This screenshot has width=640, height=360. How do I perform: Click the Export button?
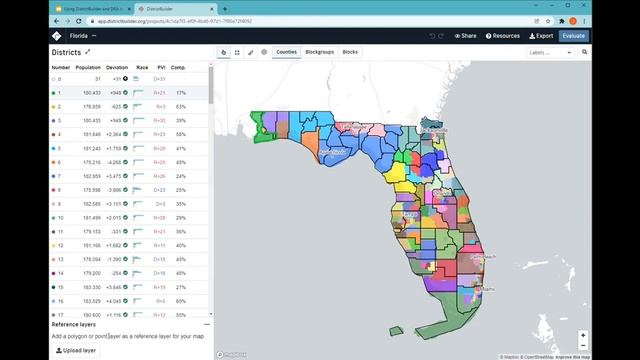541,36
